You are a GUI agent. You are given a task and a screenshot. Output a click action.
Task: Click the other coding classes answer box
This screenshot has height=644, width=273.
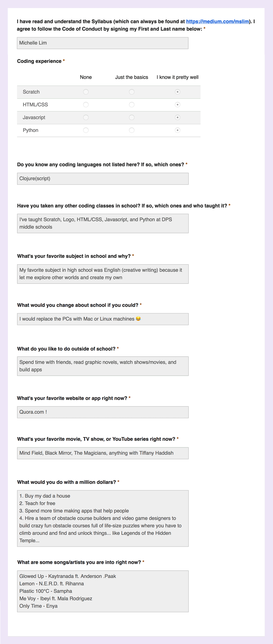click(x=103, y=223)
